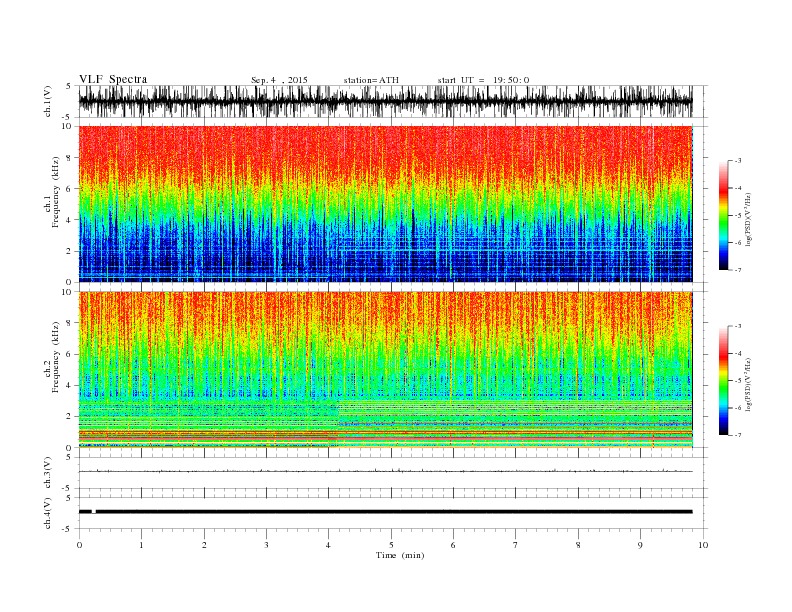Click the thick black ch.4 voltage trace

pos(385,512)
